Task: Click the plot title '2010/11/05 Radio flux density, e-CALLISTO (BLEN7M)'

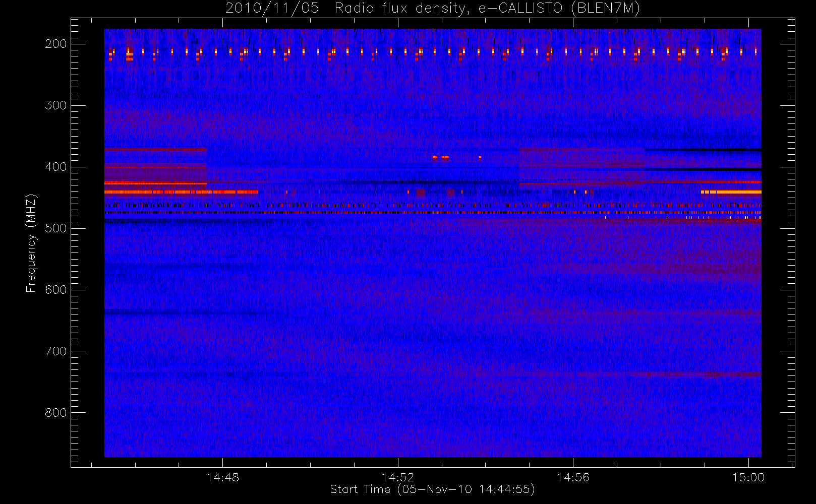Action: [433, 9]
